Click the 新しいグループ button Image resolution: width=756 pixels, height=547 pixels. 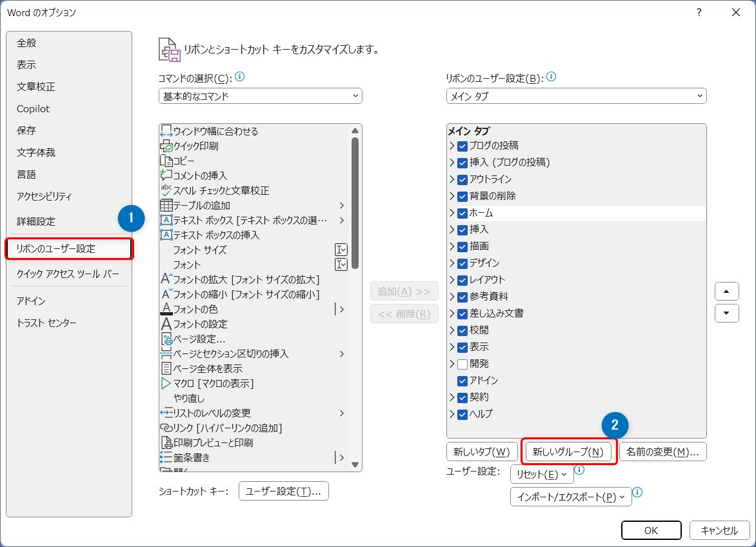point(568,452)
